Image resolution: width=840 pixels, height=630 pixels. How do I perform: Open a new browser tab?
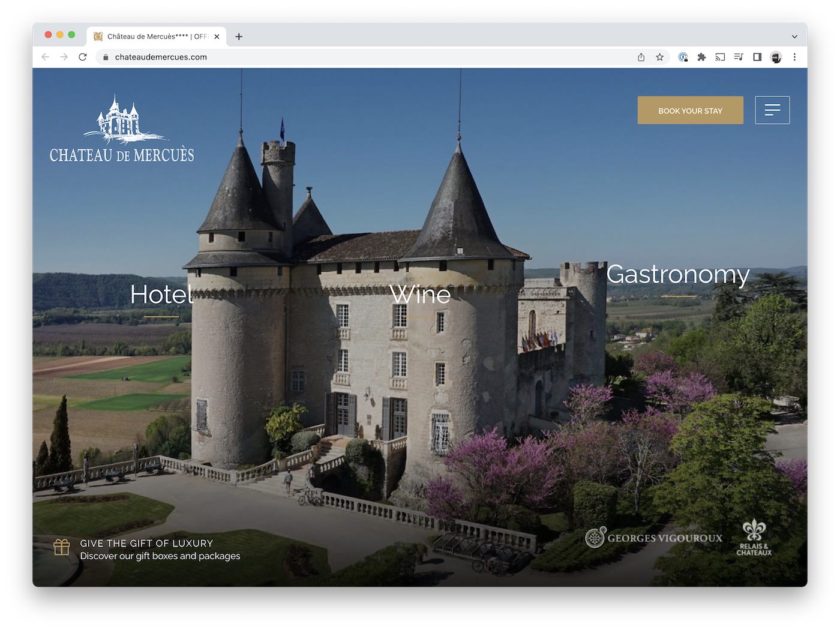239,37
